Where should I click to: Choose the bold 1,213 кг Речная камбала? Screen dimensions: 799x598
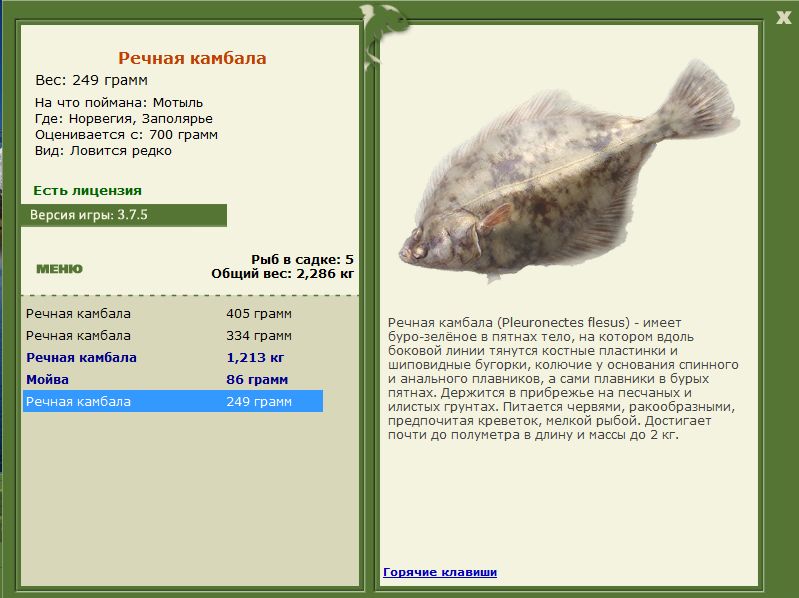tap(173, 358)
